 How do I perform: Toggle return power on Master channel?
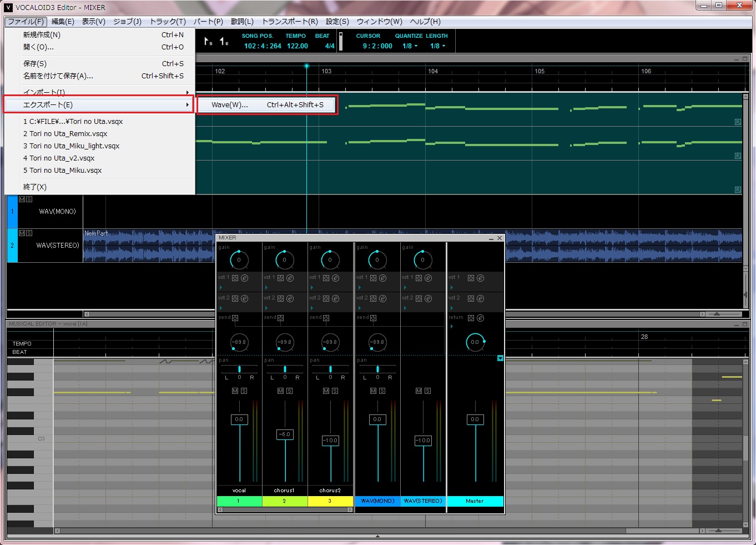tap(471, 318)
